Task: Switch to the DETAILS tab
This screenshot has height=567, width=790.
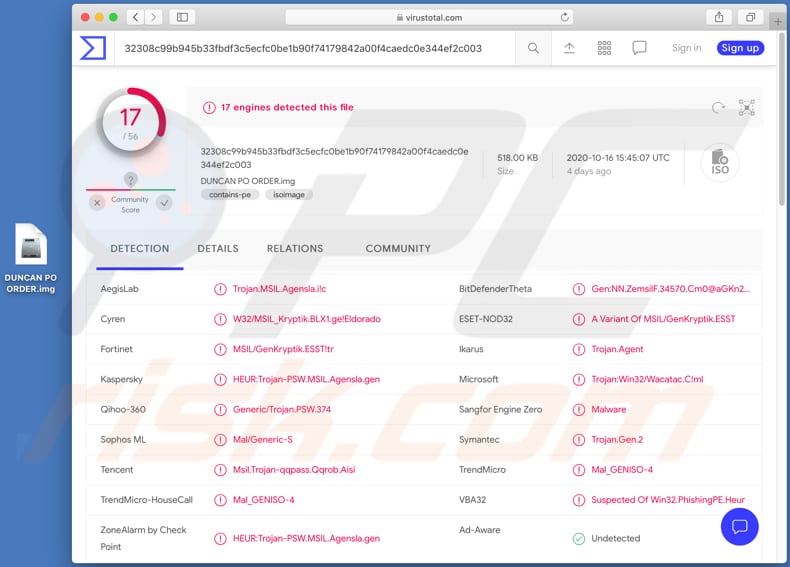Action: (218, 248)
